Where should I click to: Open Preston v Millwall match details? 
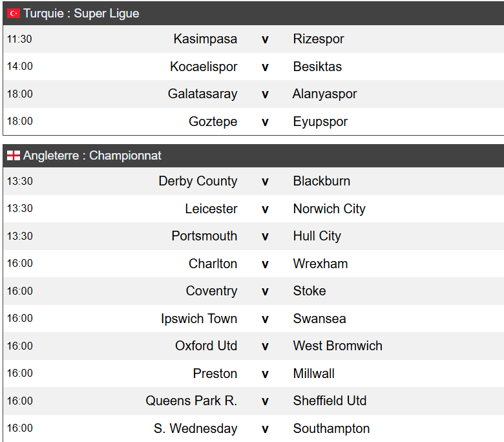click(265, 374)
